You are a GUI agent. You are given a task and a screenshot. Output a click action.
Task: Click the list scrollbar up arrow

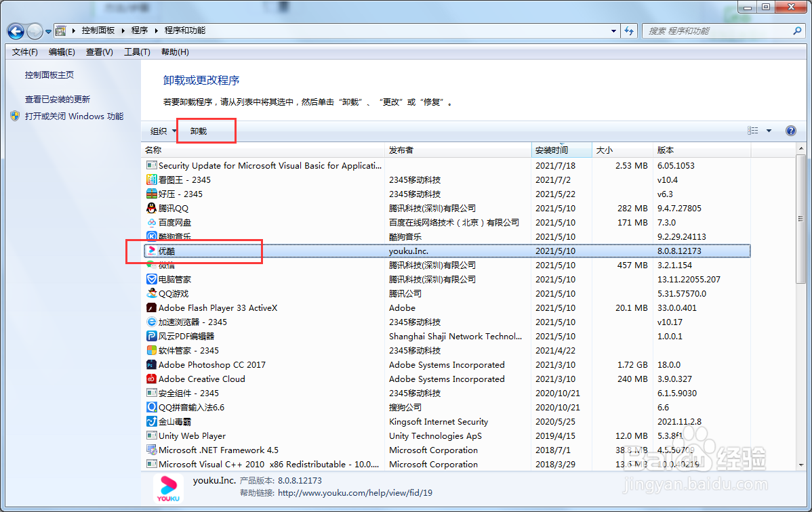(x=801, y=148)
